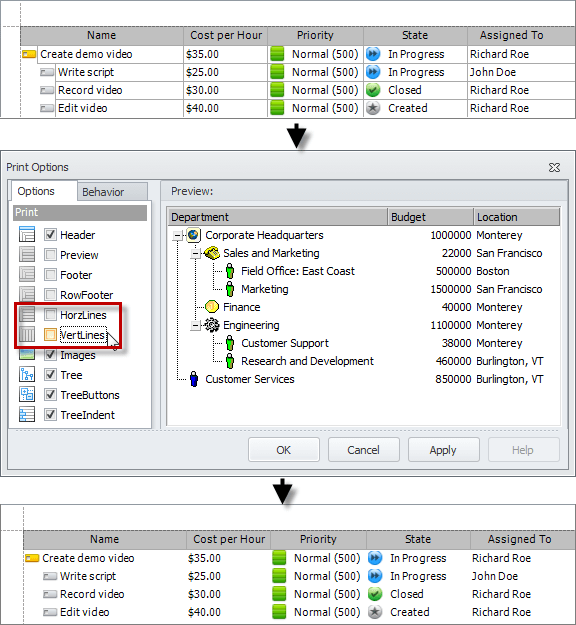Click the Budget column header

coord(431,217)
